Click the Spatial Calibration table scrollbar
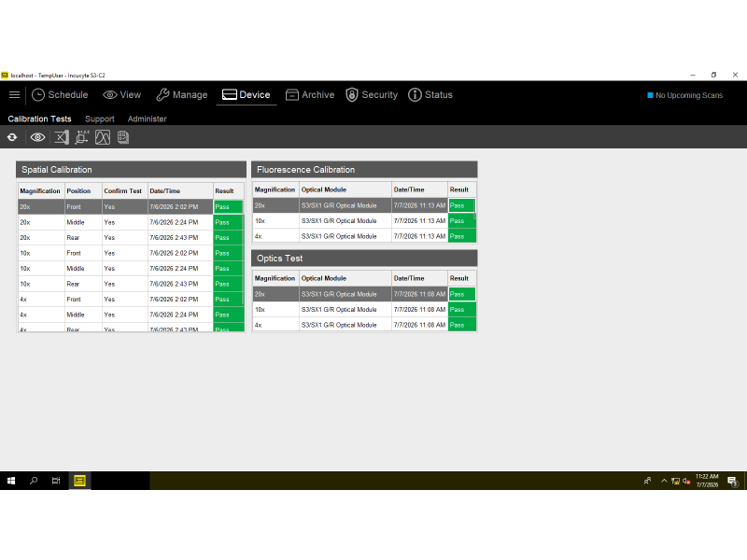The width and height of the screenshot is (747, 560). point(244,259)
